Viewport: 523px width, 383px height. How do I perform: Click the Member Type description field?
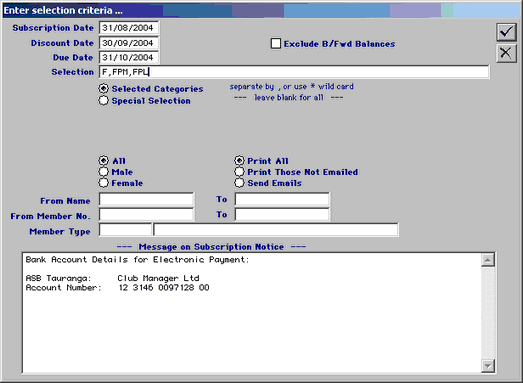[x=276, y=230]
